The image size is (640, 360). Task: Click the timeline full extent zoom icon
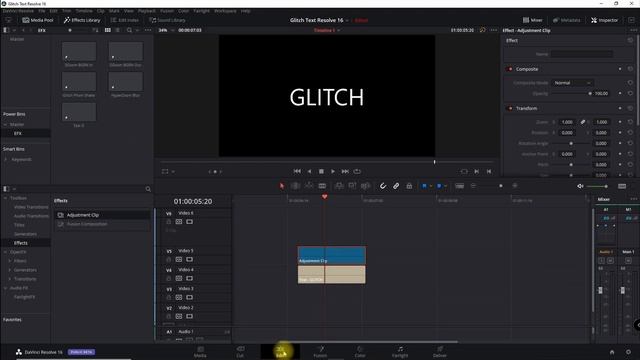tap(460, 186)
